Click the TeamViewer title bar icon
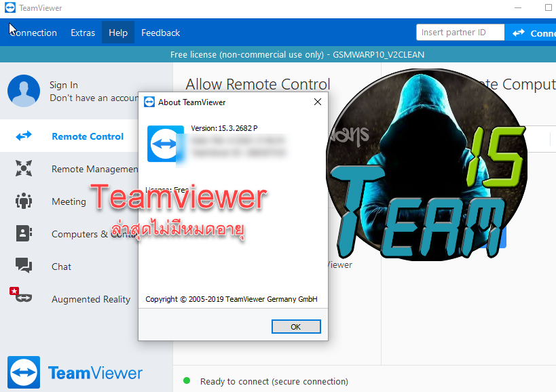 coord(10,7)
